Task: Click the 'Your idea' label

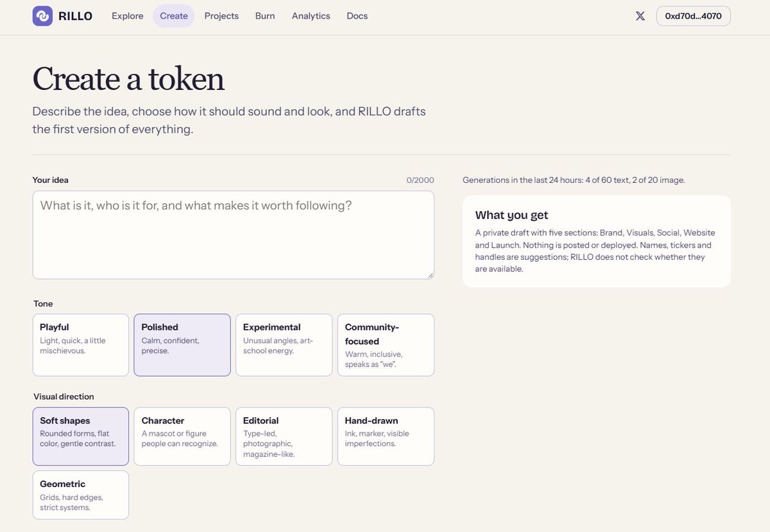Action: (51, 180)
